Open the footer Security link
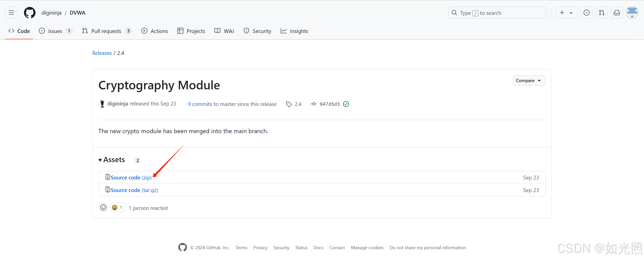This screenshot has height=259, width=644. coord(281,248)
